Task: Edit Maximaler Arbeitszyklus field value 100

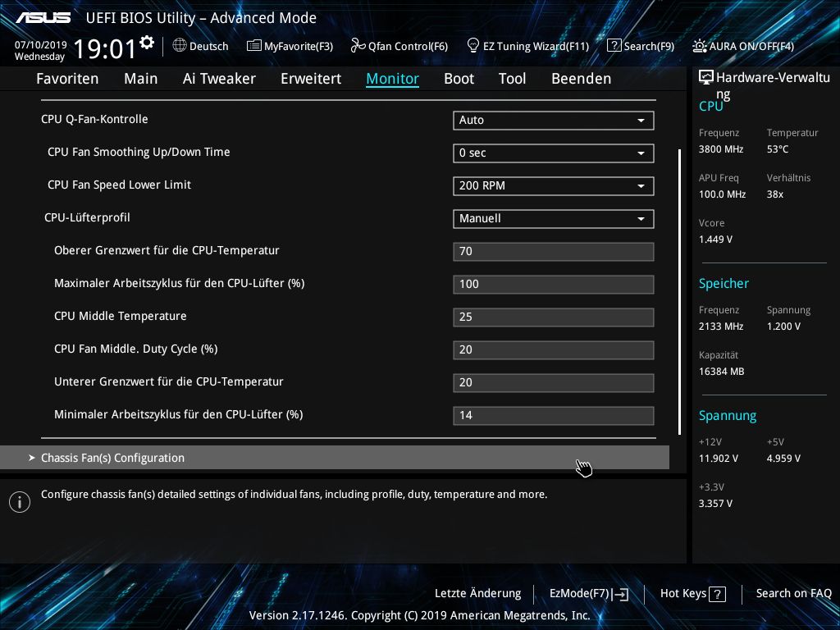Action: 554,285
